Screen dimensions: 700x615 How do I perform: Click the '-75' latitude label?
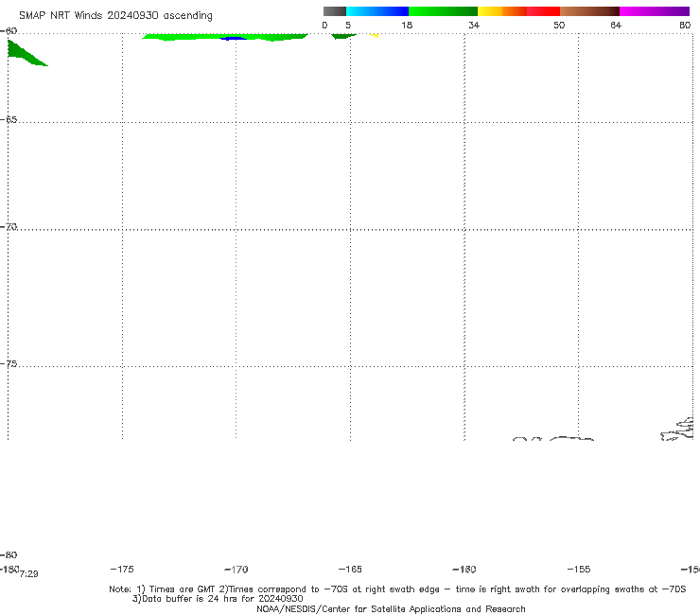click(x=9, y=364)
